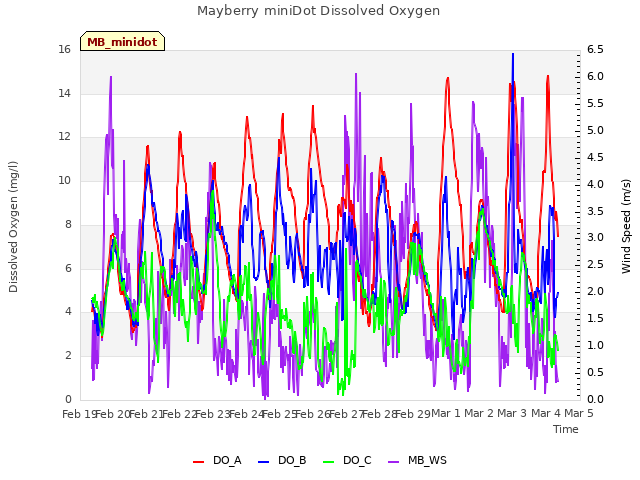Click the Wind Speed (m/s) axis label
Viewport: 640px width, 480px height.
(x=626, y=226)
